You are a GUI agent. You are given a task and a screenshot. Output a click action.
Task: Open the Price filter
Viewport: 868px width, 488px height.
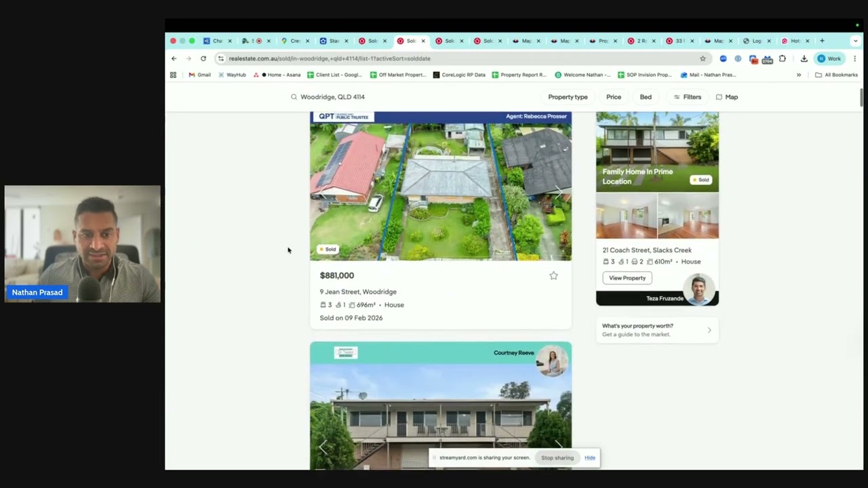click(614, 97)
